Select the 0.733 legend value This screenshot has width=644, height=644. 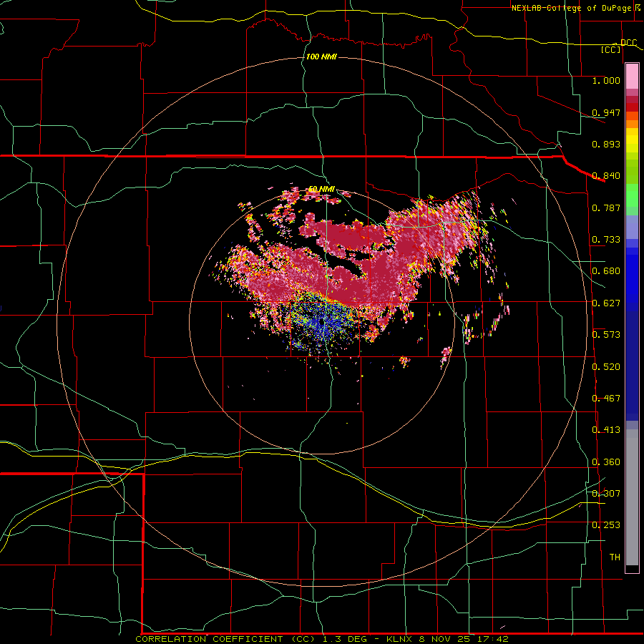[x=606, y=240]
